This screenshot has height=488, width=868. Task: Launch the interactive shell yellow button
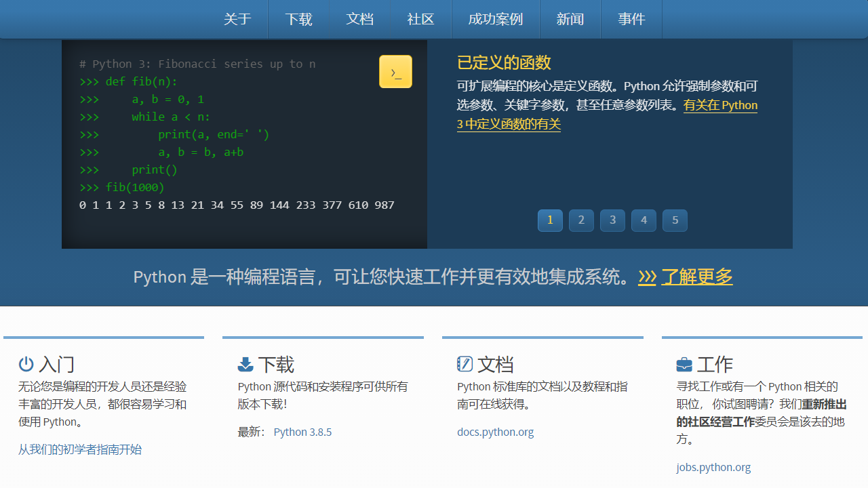[x=395, y=72]
